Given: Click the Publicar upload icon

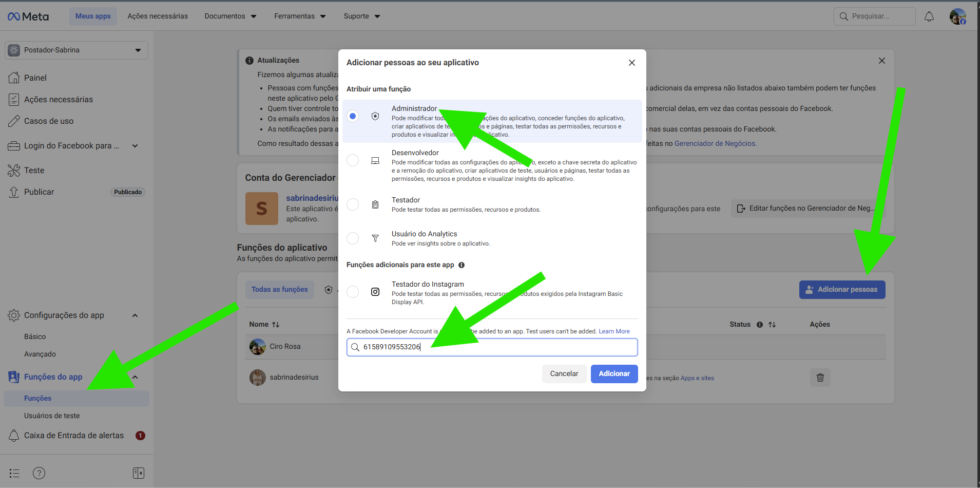Looking at the screenshot, I should click(14, 192).
